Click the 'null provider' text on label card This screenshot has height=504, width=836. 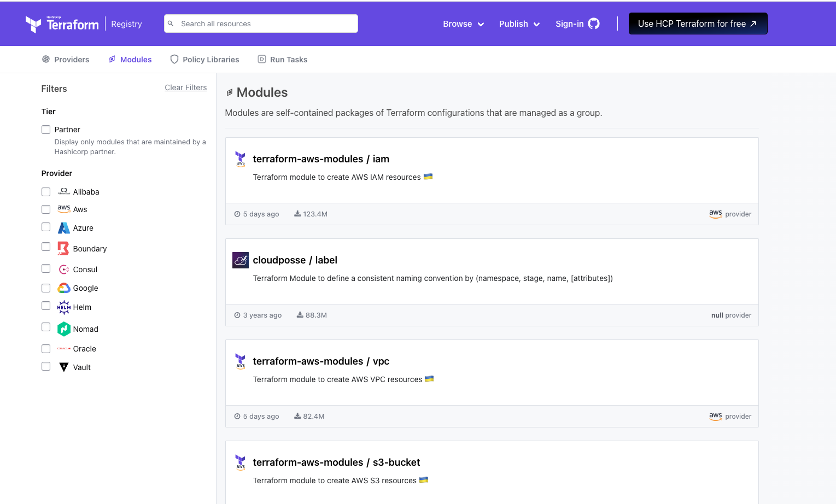pyautogui.click(x=731, y=315)
